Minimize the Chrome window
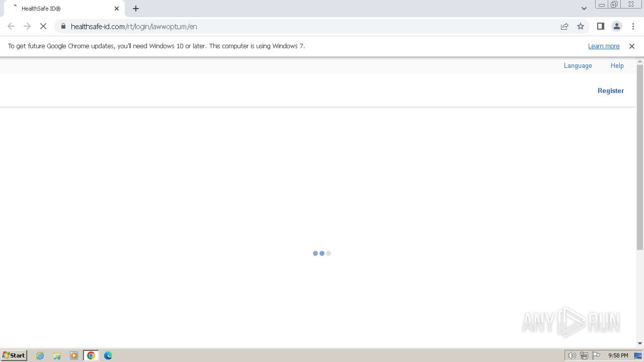The height and width of the screenshot is (362, 644). point(601,5)
